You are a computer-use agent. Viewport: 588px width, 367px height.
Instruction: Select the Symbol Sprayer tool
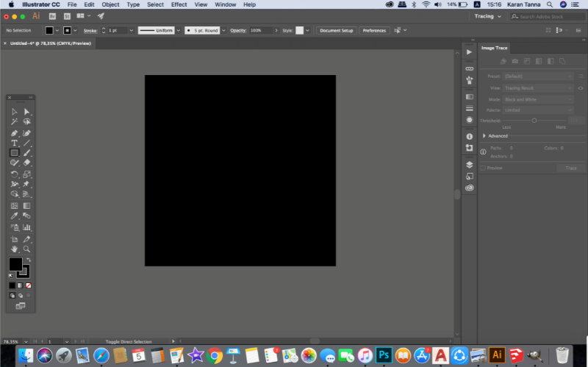pyautogui.click(x=14, y=227)
